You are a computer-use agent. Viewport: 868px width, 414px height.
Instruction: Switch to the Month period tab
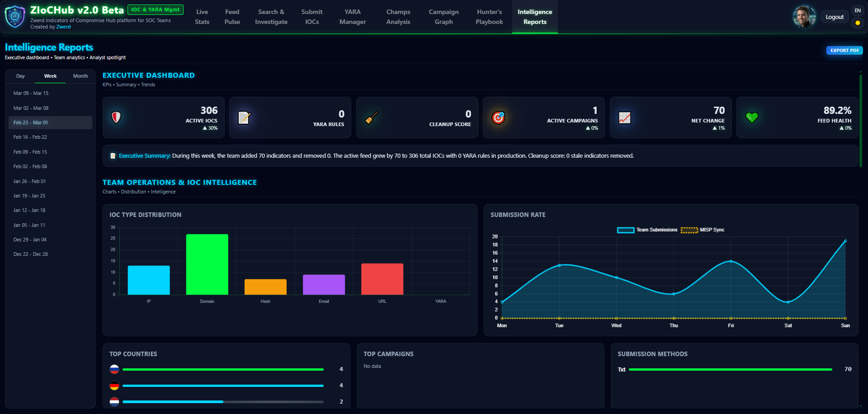tap(80, 76)
